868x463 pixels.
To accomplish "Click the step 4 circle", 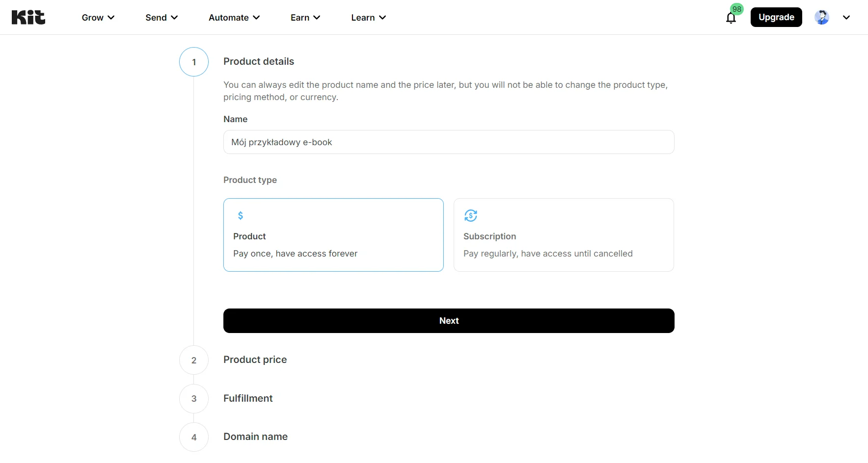I will pyautogui.click(x=194, y=437).
